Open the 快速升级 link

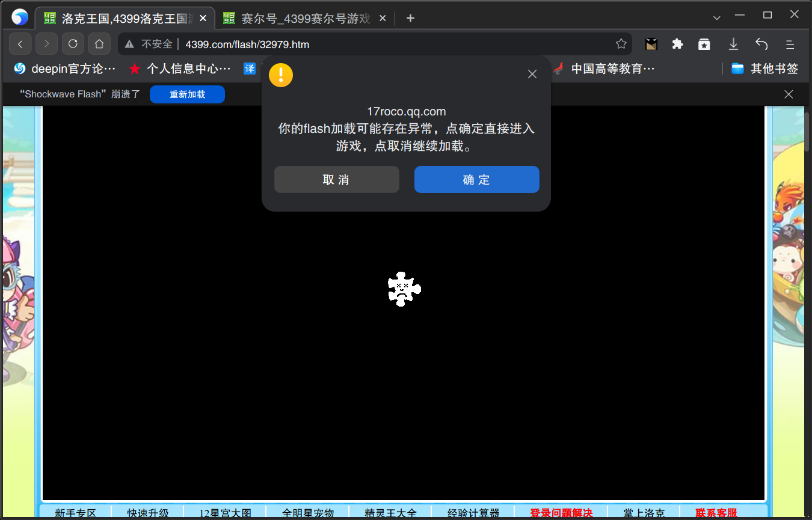click(x=148, y=513)
